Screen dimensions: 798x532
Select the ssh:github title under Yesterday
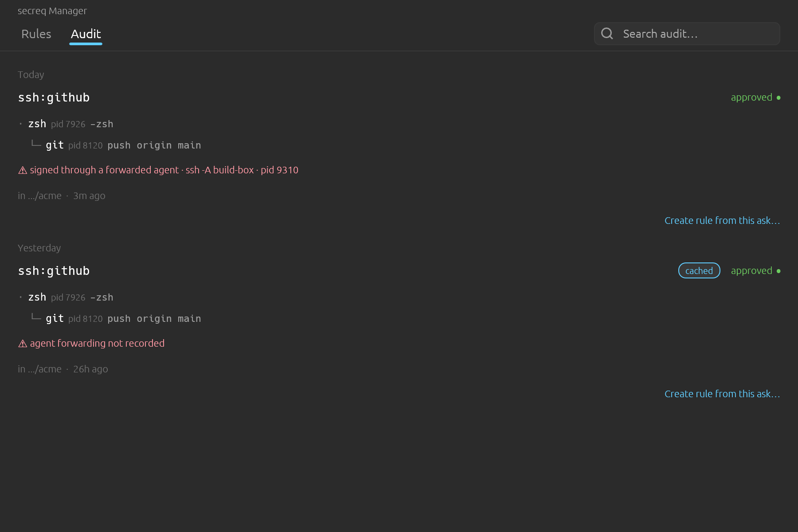(x=54, y=271)
